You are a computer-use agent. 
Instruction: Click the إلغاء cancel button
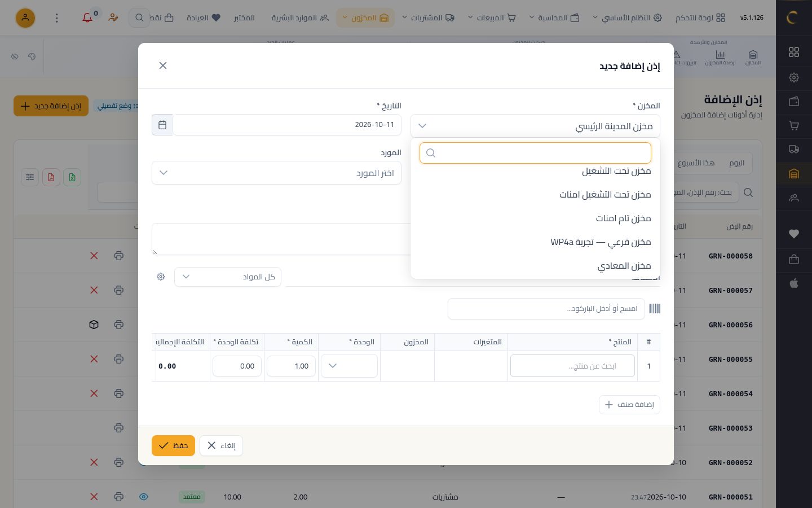tap(221, 445)
